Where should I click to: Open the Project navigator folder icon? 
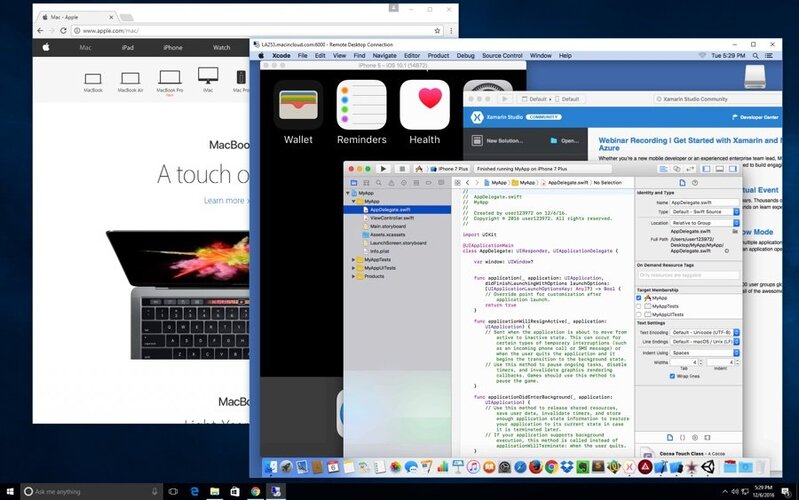pyautogui.click(x=354, y=182)
